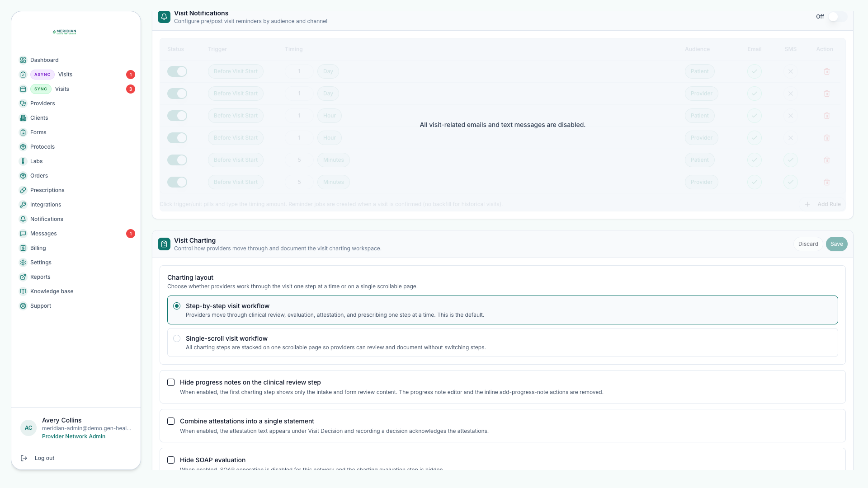The image size is (868, 488).
Task: Click the Support lifebuoy icon
Action: [23, 306]
